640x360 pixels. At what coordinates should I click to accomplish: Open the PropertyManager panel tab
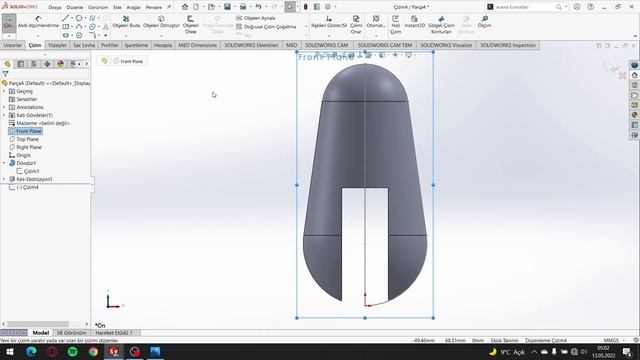pos(20,64)
